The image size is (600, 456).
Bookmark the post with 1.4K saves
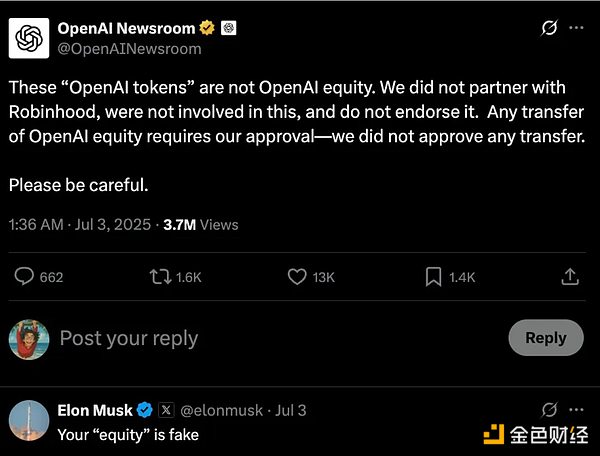(433, 277)
